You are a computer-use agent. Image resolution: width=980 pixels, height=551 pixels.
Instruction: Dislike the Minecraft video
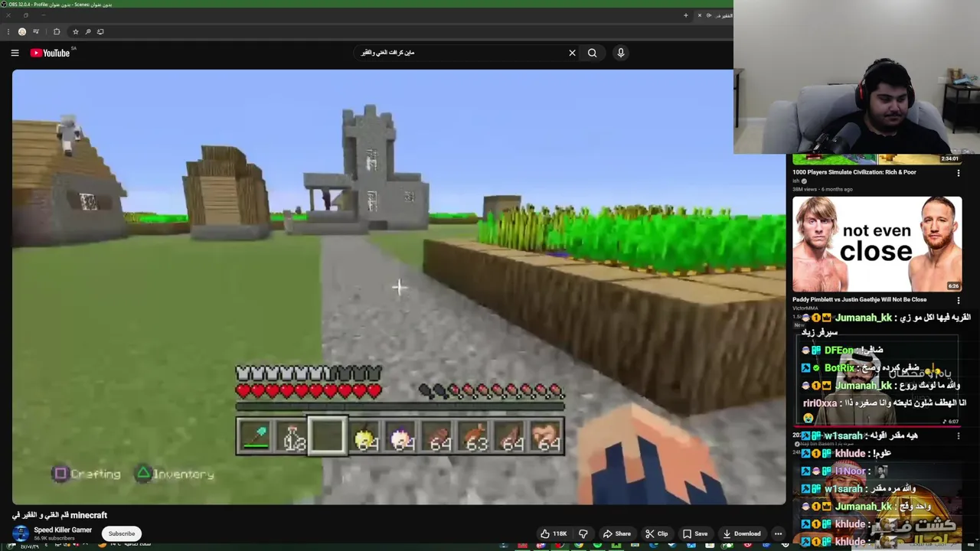(x=583, y=533)
